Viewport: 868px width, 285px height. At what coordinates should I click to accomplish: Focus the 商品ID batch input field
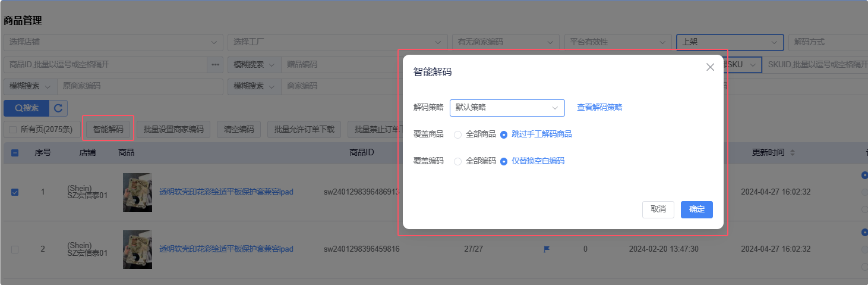point(105,64)
